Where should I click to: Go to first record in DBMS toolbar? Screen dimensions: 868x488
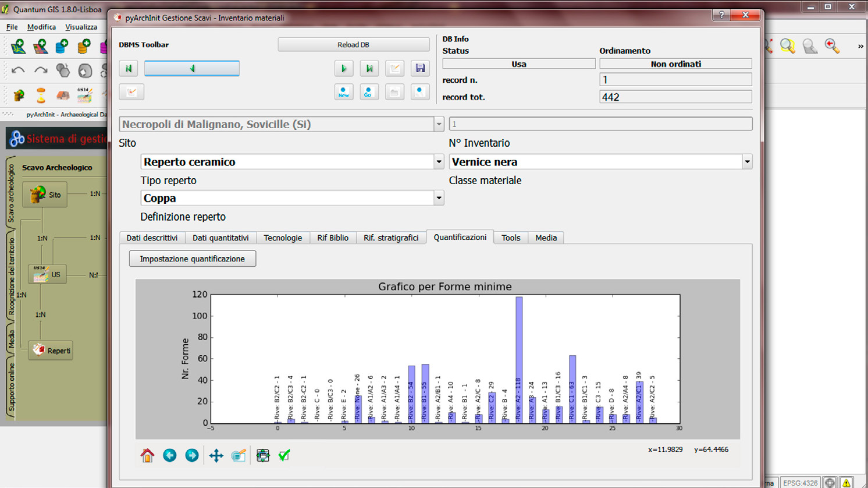pos(129,68)
